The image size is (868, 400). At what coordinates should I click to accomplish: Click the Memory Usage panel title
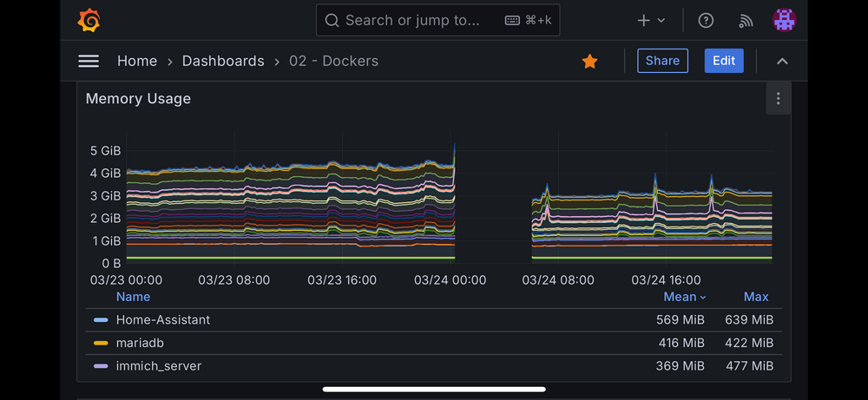(x=138, y=99)
